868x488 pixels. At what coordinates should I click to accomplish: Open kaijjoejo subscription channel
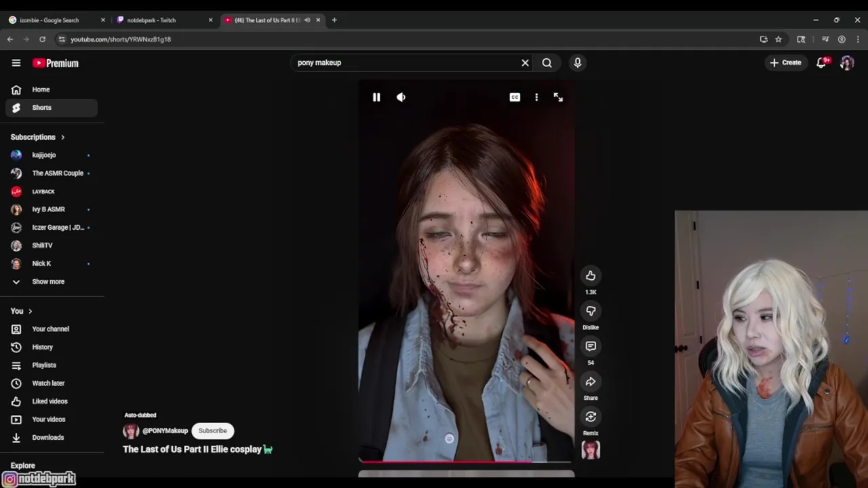click(52, 155)
